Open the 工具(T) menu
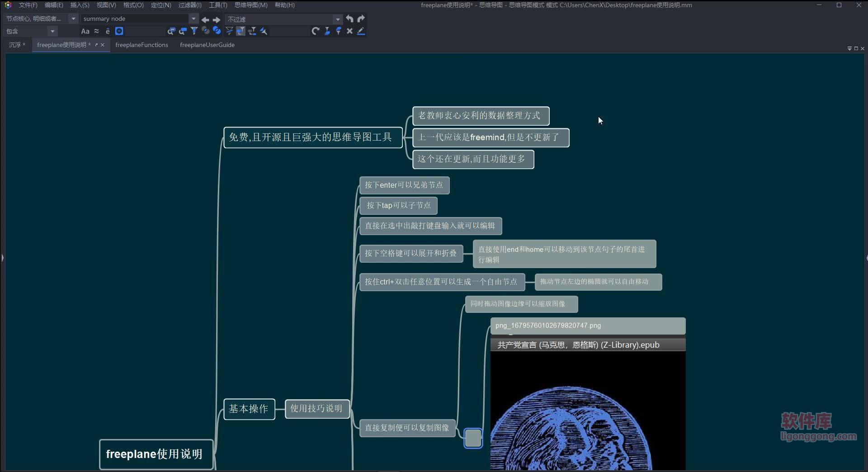 (218, 5)
